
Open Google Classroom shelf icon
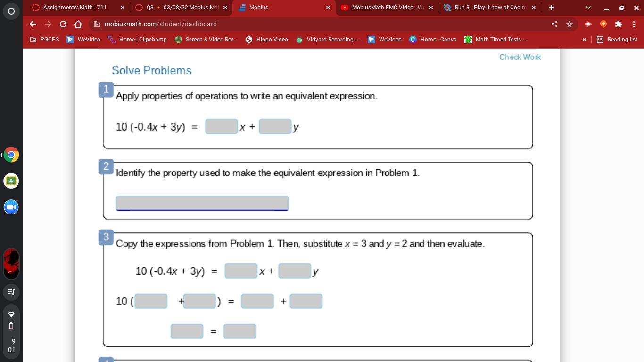pos(11,181)
